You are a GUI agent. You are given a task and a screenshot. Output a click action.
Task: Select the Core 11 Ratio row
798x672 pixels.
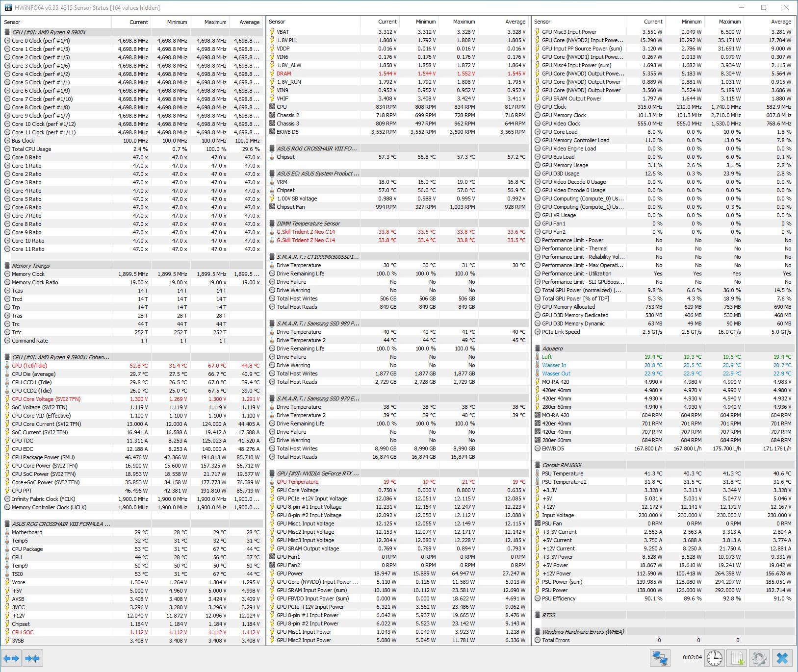click(x=132, y=249)
